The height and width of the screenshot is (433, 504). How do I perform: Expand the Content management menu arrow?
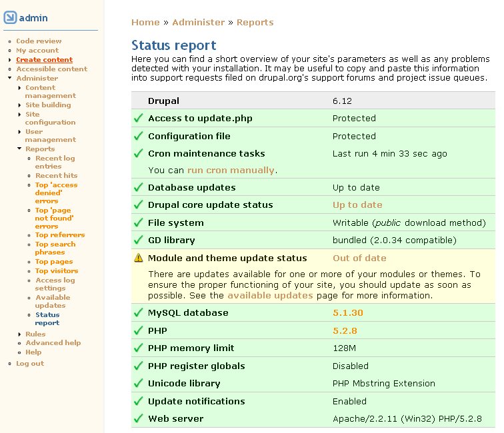click(x=19, y=88)
